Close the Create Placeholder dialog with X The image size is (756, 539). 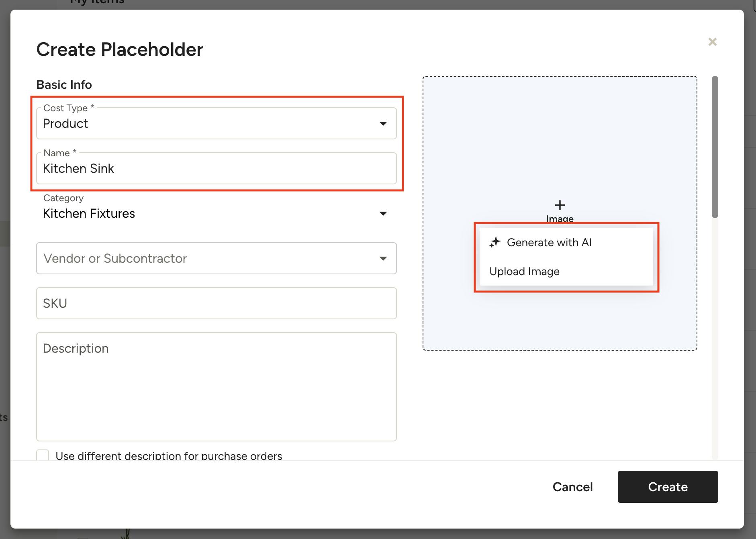(712, 42)
